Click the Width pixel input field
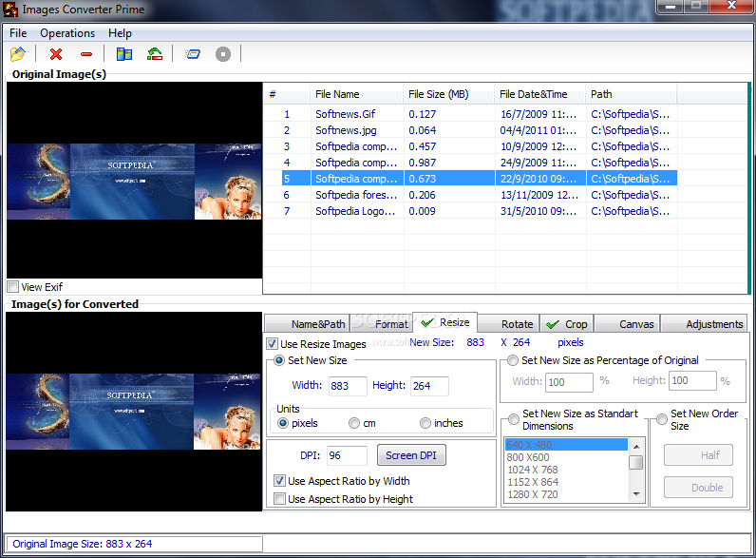 click(348, 386)
